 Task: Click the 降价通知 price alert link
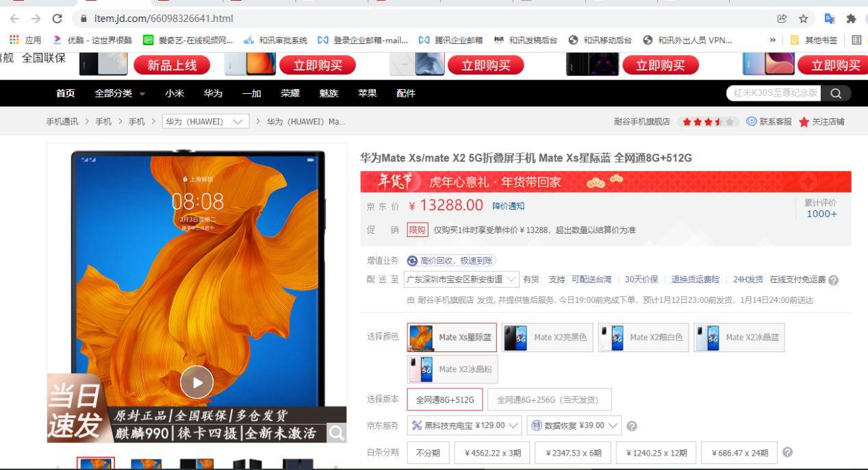click(509, 206)
